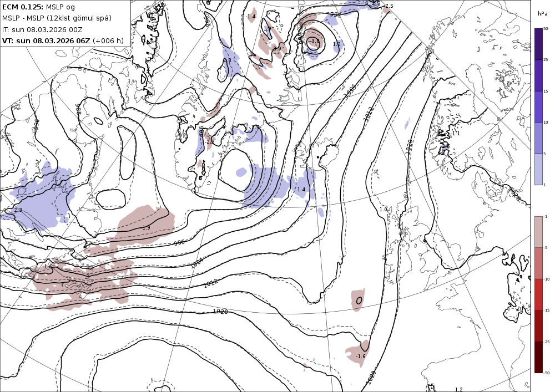Click the 'IT: sun 08.03.2026 00Z' line
Screen dimensions: 555x392
click(x=42, y=30)
